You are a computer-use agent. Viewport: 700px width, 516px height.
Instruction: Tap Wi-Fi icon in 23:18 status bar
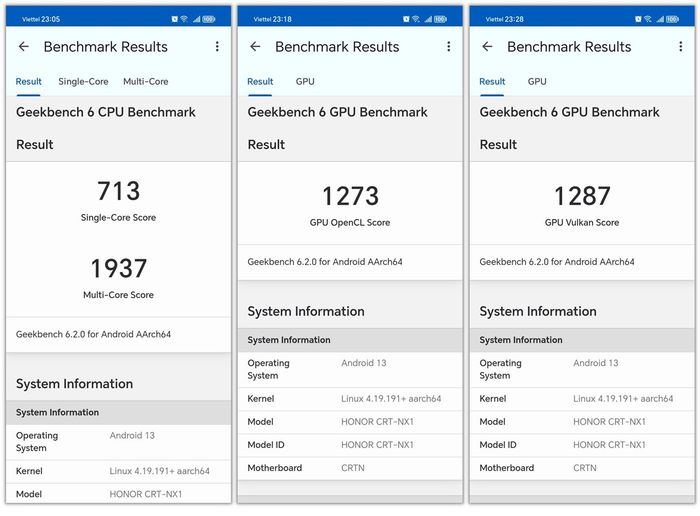coord(416,19)
